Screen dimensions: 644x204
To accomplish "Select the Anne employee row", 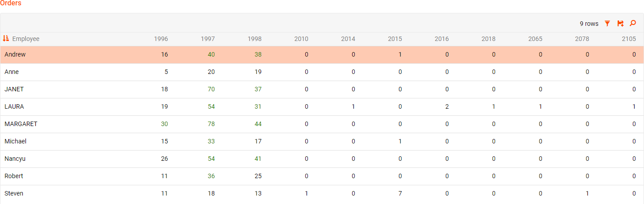I will [x=12, y=72].
